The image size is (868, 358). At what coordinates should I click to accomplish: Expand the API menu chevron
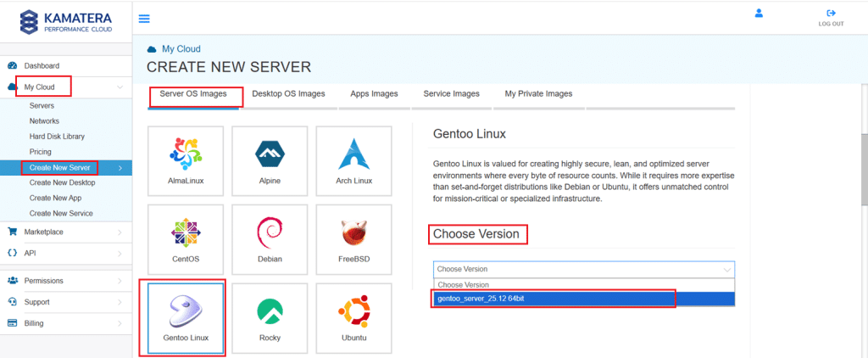120,254
